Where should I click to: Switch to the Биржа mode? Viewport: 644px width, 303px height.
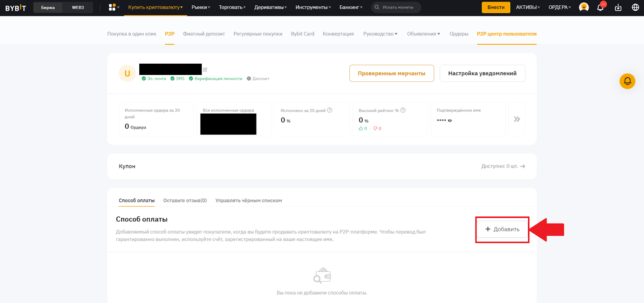(x=48, y=7)
